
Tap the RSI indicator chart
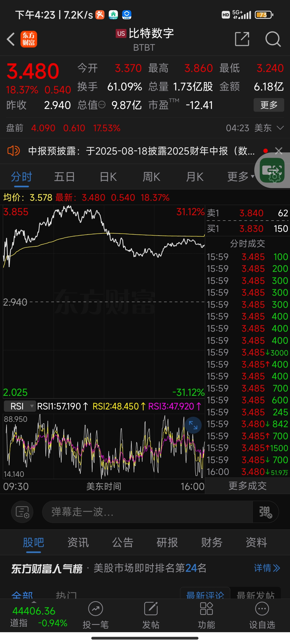click(104, 447)
